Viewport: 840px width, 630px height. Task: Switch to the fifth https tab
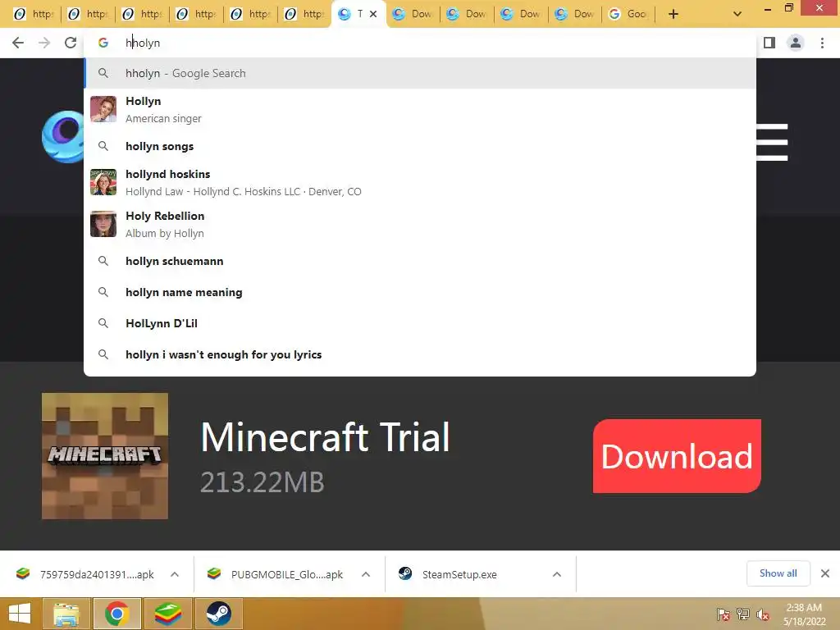point(251,14)
